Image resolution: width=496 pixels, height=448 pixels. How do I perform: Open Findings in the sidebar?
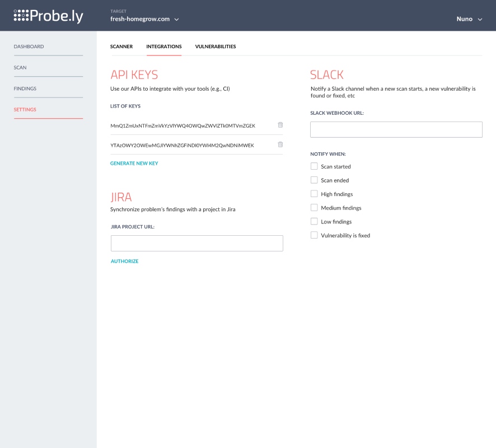pyautogui.click(x=25, y=88)
